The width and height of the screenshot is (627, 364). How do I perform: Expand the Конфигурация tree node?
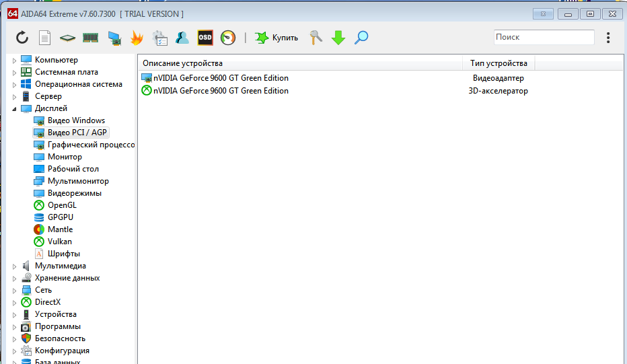click(x=14, y=351)
